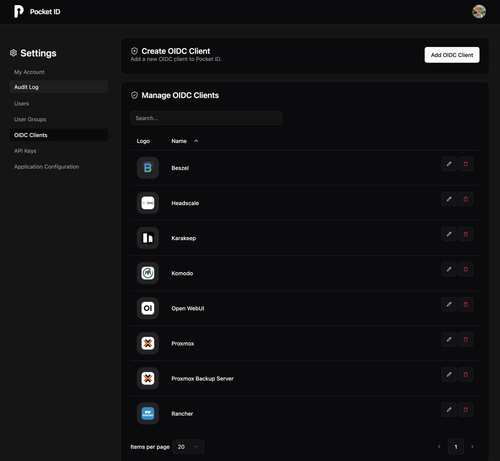This screenshot has width=500, height=461.
Task: Open the Items per page dropdown
Action: [189, 447]
